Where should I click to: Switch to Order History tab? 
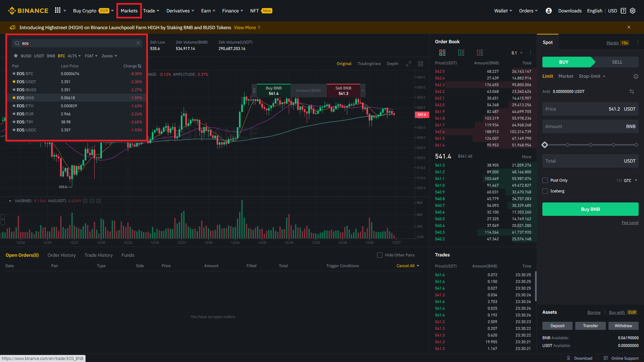(x=62, y=255)
